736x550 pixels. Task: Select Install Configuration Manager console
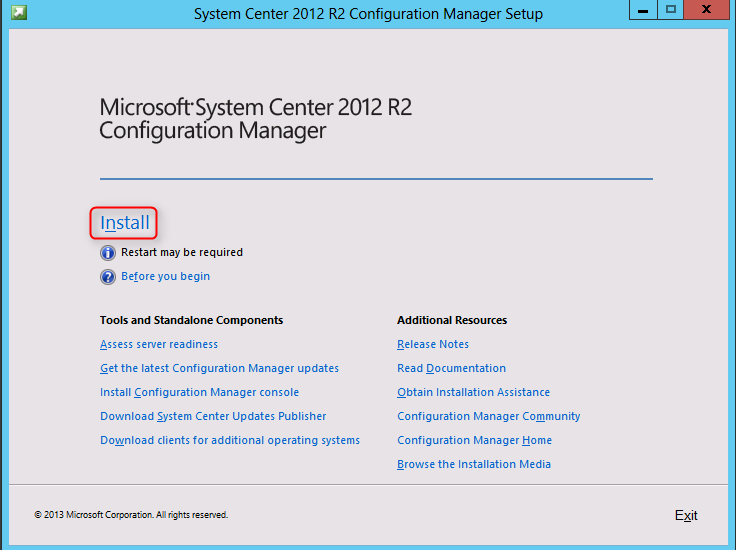(199, 392)
